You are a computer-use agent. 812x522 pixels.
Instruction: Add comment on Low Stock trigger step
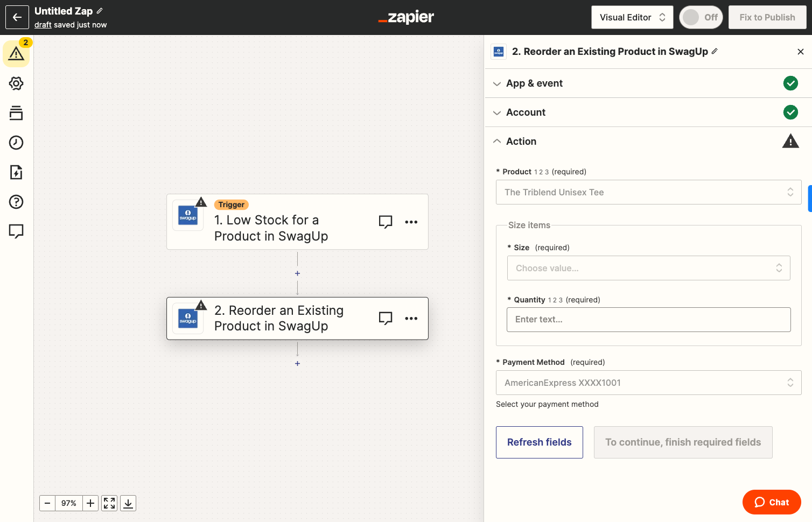click(386, 222)
